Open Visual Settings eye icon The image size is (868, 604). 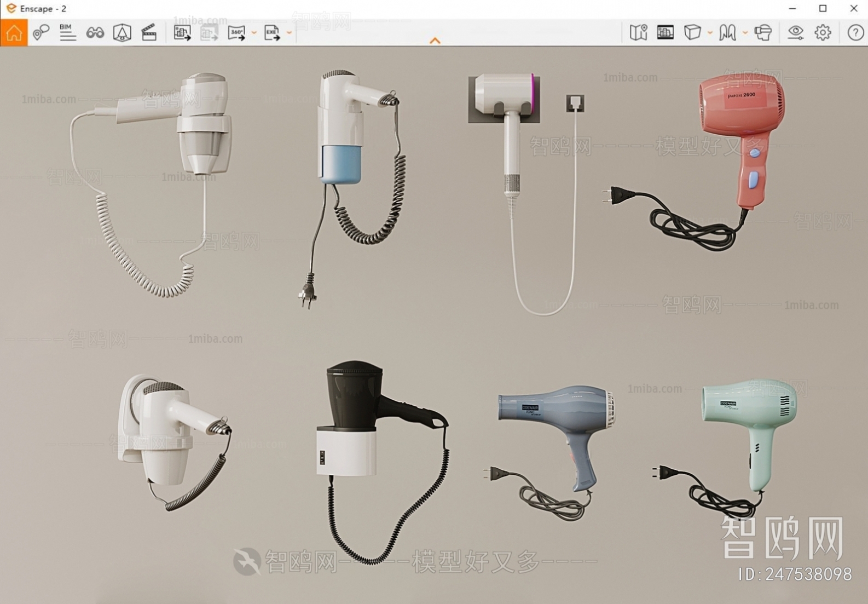coord(795,33)
